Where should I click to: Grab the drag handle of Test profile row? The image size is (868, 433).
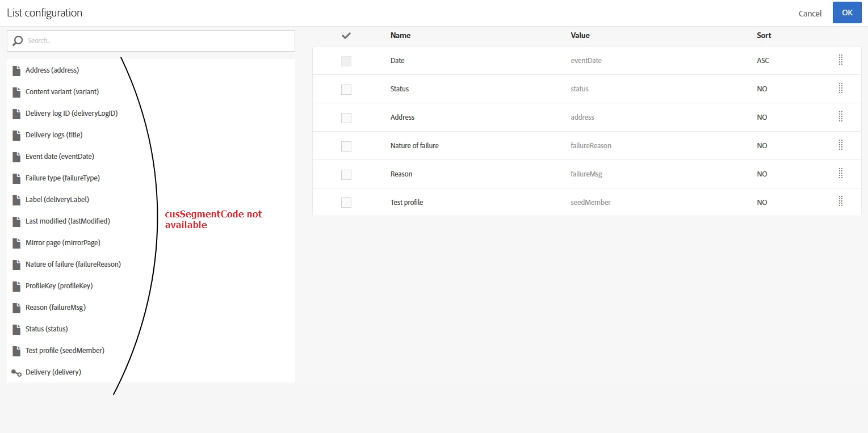841,202
